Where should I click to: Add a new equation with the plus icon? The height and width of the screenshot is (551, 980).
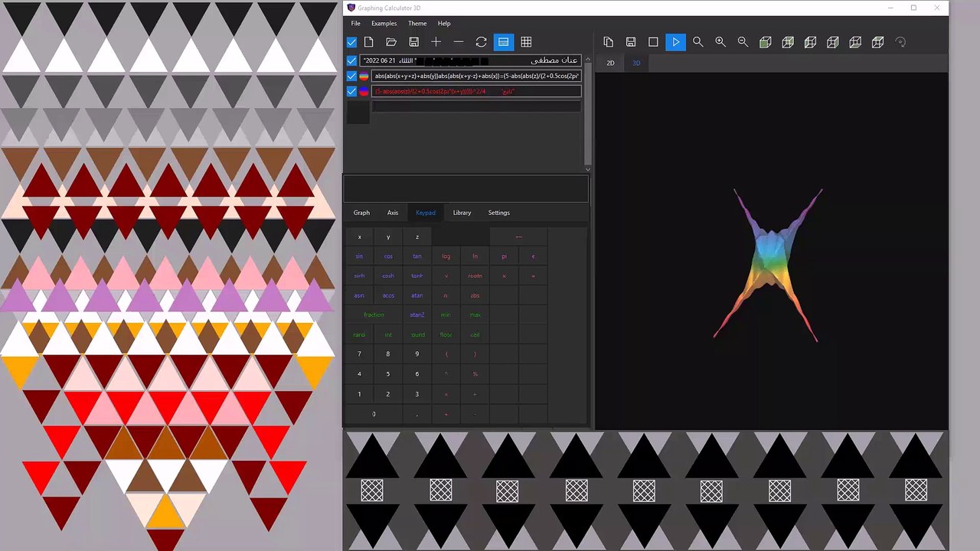436,42
